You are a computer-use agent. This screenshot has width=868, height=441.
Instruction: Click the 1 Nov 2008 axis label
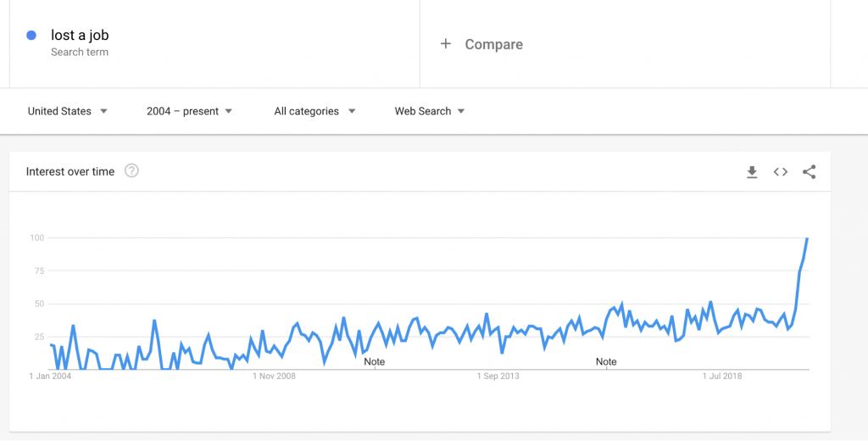point(275,376)
